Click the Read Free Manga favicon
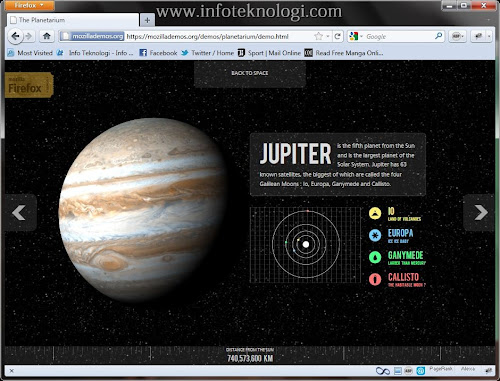The height and width of the screenshot is (381, 500). [308, 53]
